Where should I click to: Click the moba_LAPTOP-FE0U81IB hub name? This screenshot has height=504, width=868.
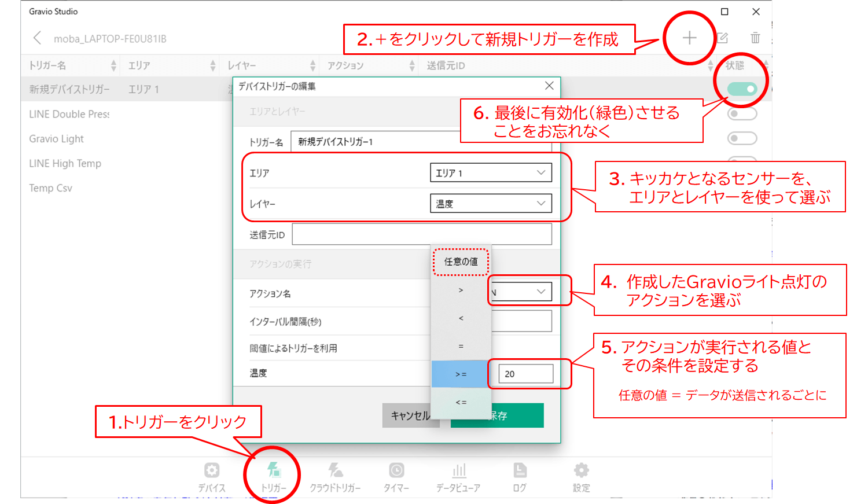(110, 39)
